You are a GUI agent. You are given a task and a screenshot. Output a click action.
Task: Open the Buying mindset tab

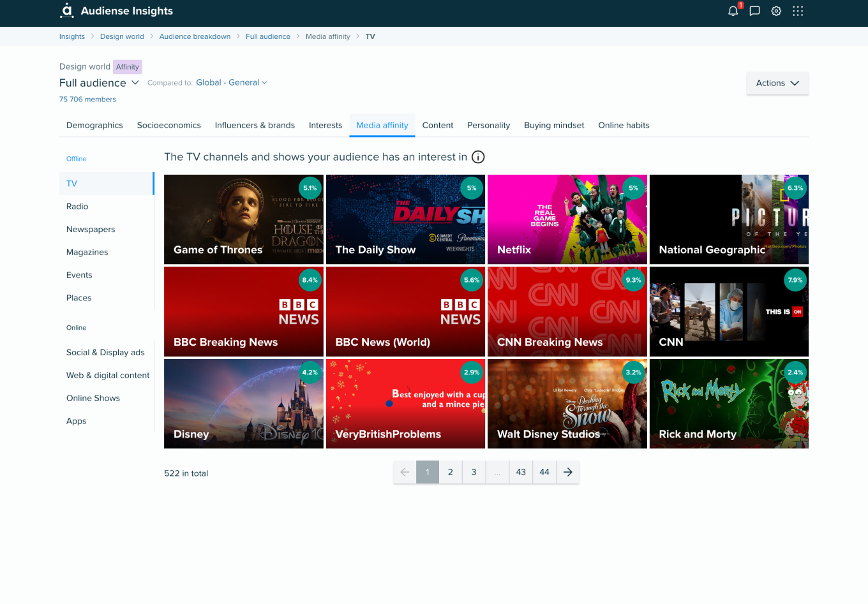click(x=554, y=125)
